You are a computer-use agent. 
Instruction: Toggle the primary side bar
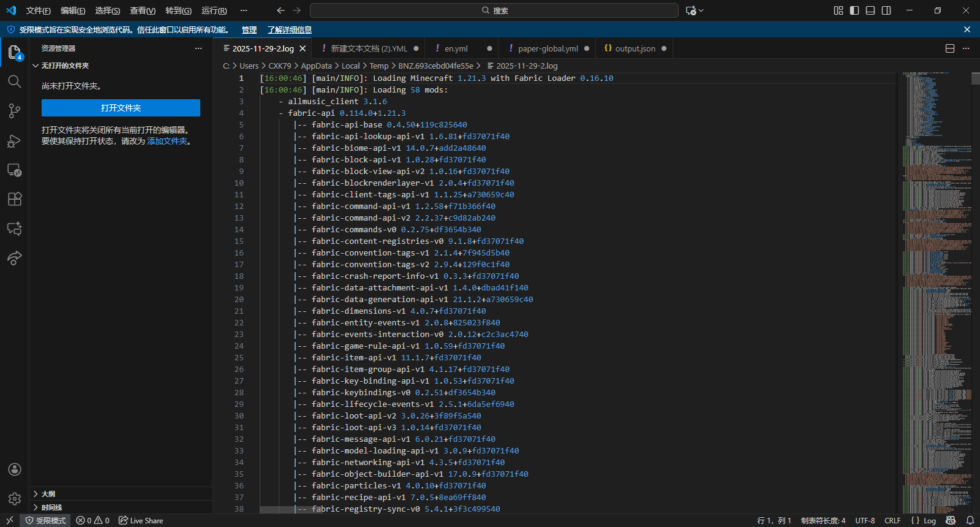click(x=854, y=10)
